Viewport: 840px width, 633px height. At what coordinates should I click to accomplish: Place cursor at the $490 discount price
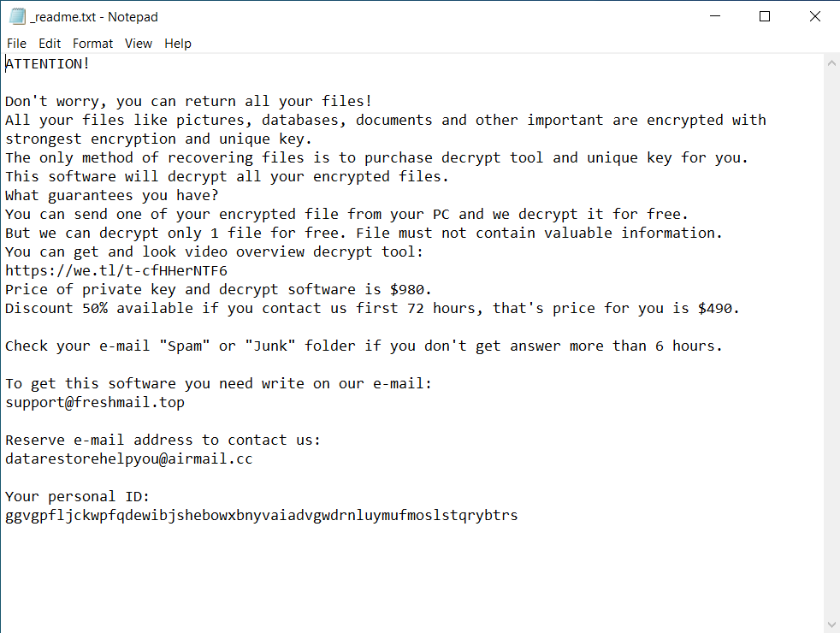(719, 308)
